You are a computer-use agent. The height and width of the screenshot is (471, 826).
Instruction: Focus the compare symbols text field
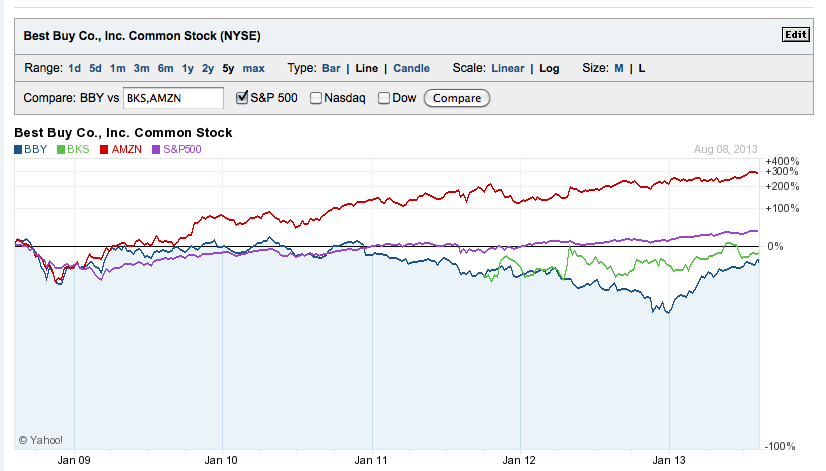point(173,98)
